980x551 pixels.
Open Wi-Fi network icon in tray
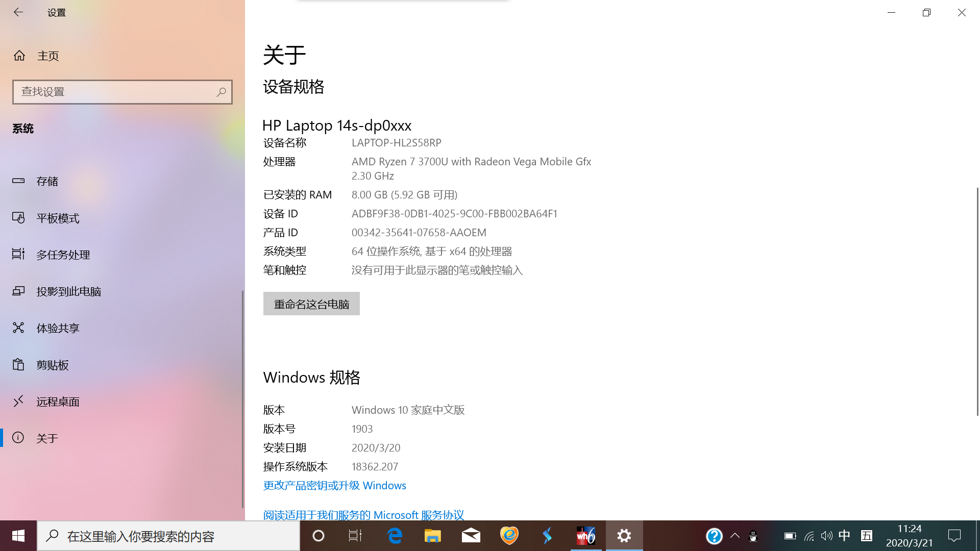tap(809, 536)
